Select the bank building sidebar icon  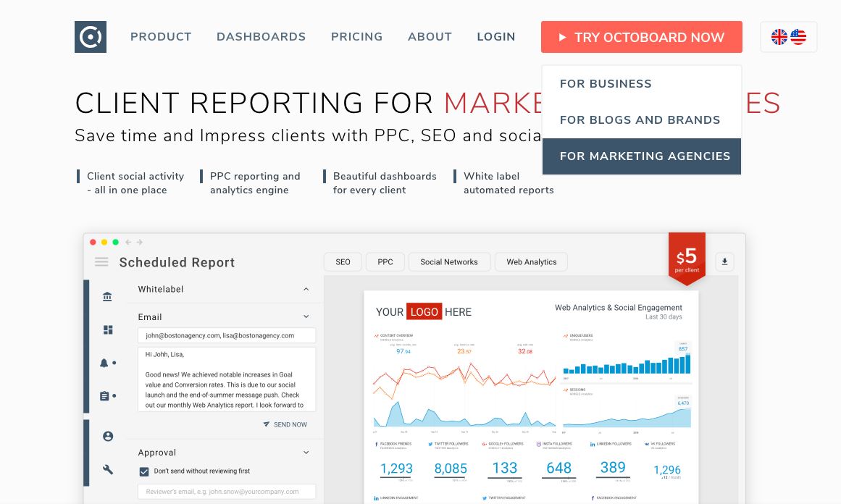(x=107, y=296)
